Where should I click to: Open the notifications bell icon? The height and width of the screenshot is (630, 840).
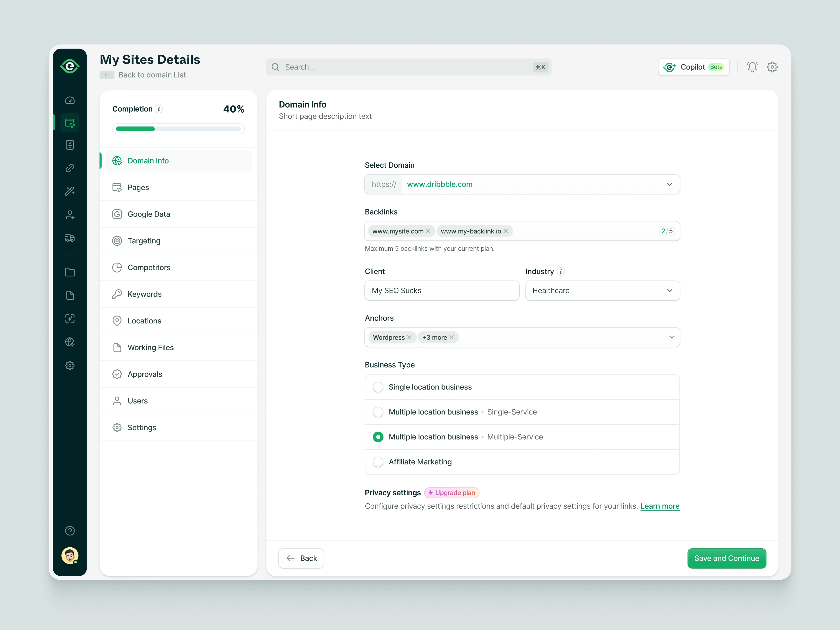pyautogui.click(x=752, y=67)
